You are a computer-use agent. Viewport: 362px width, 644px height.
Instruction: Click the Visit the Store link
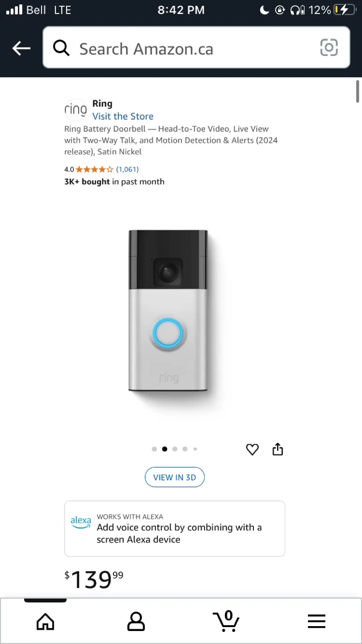123,116
